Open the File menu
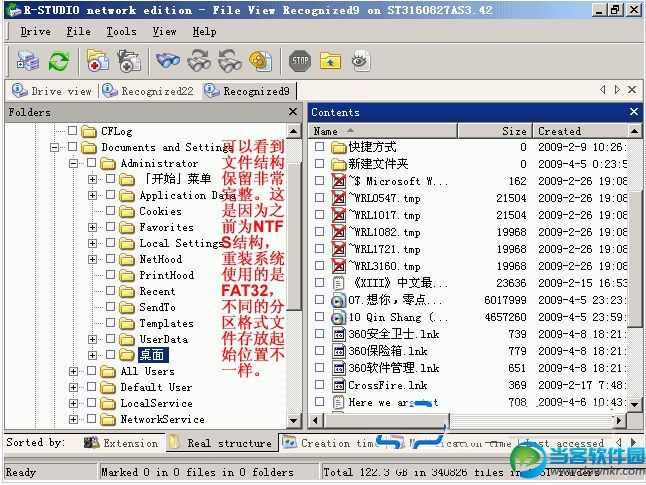This screenshot has height=485, width=646. coord(78,31)
